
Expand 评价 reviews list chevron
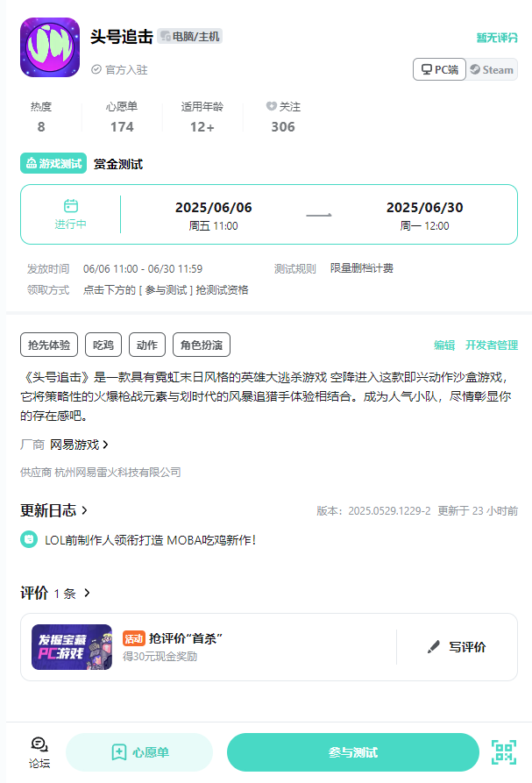click(x=88, y=593)
